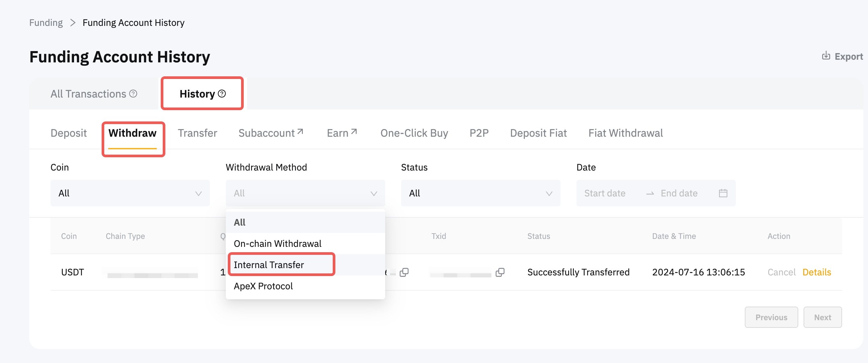Click the Export download icon

pos(825,56)
